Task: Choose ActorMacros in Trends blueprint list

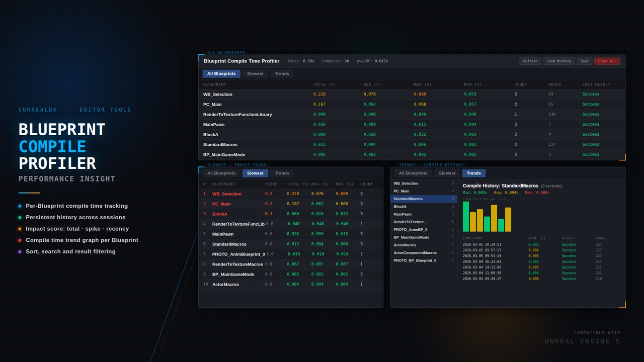Action: click(x=424, y=245)
